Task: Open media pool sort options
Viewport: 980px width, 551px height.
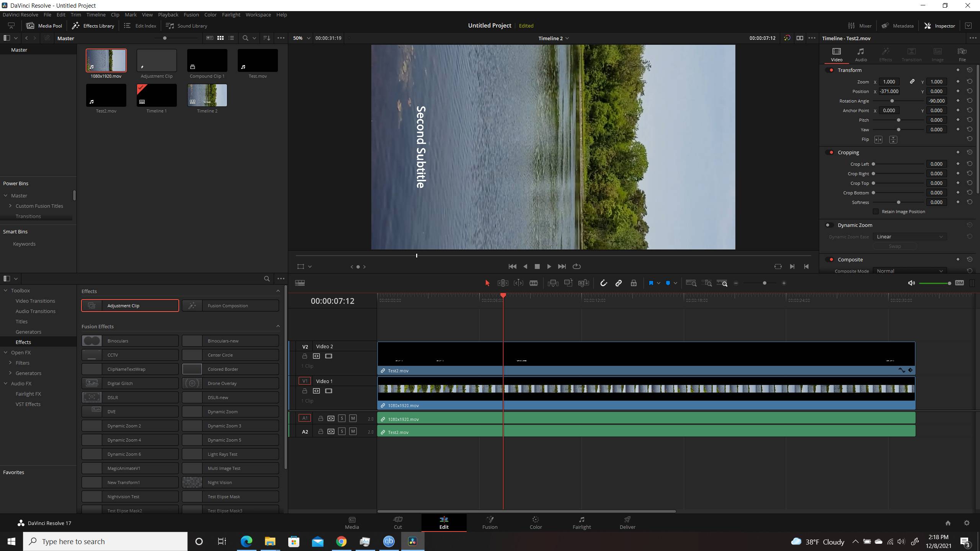Action: [267, 38]
